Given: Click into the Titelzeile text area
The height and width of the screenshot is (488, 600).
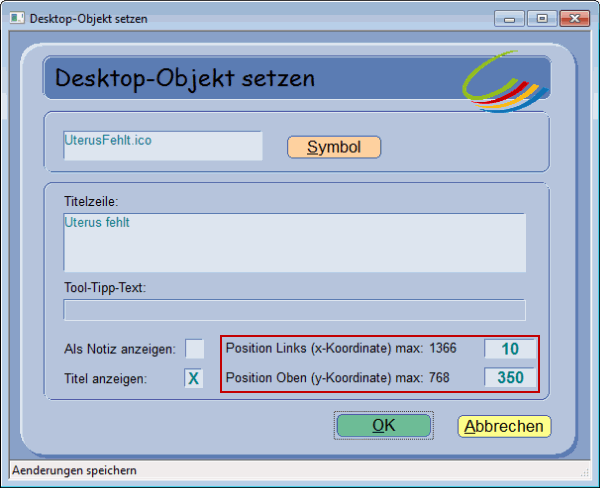Looking at the screenshot, I should pyautogui.click(x=294, y=241).
